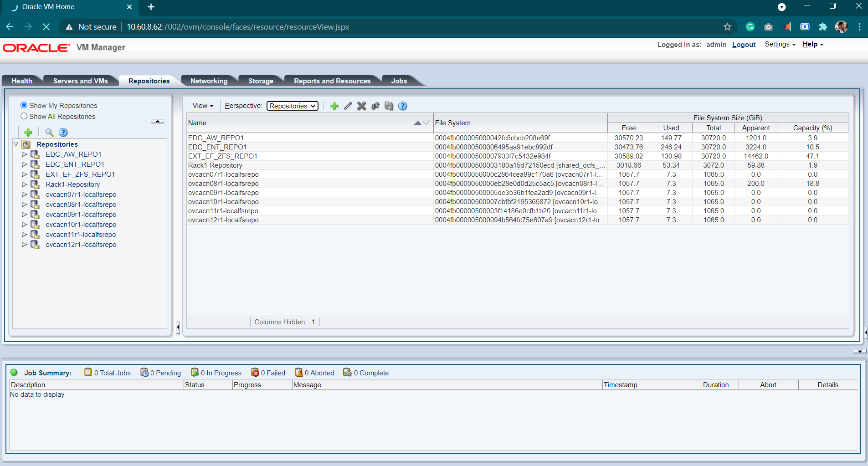Open the browser Extensions puzzle icon

tap(823, 27)
